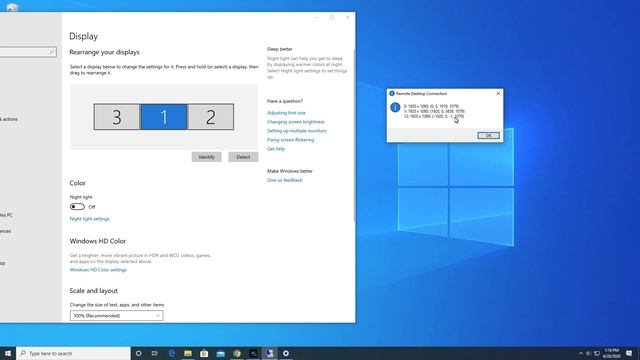Minimize the Settings window

[316, 18]
